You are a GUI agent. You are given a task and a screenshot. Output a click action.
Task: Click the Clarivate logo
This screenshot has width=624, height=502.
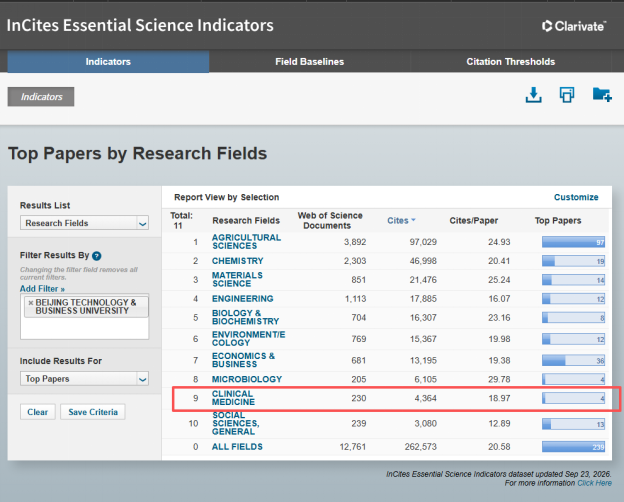click(x=573, y=26)
